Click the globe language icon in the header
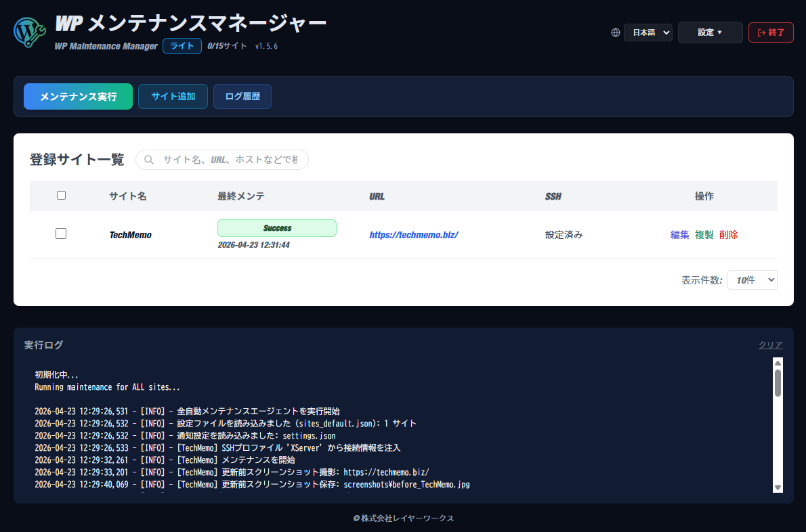 [615, 32]
